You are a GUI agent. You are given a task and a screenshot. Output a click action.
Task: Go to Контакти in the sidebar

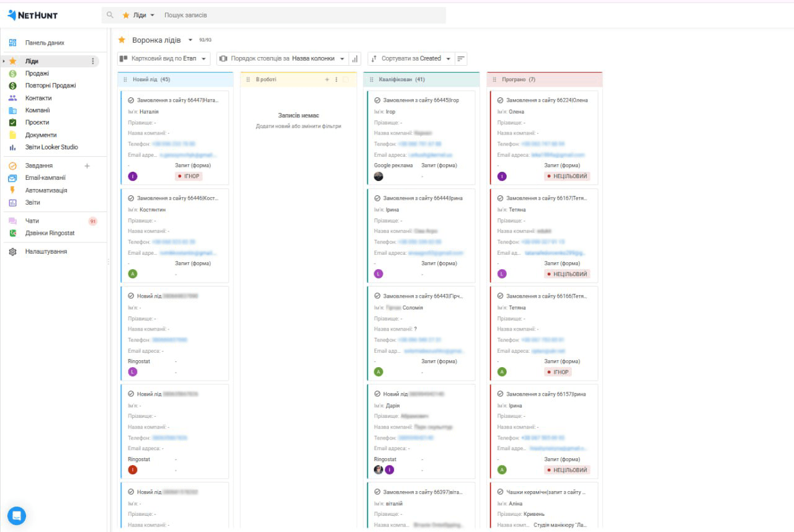[x=38, y=98]
